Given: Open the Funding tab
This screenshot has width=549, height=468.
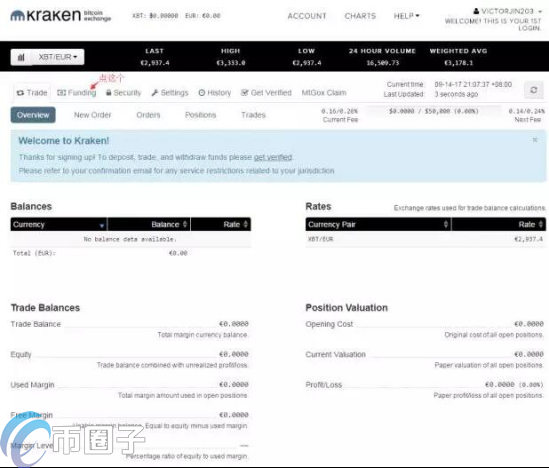Looking at the screenshot, I should 77,93.
